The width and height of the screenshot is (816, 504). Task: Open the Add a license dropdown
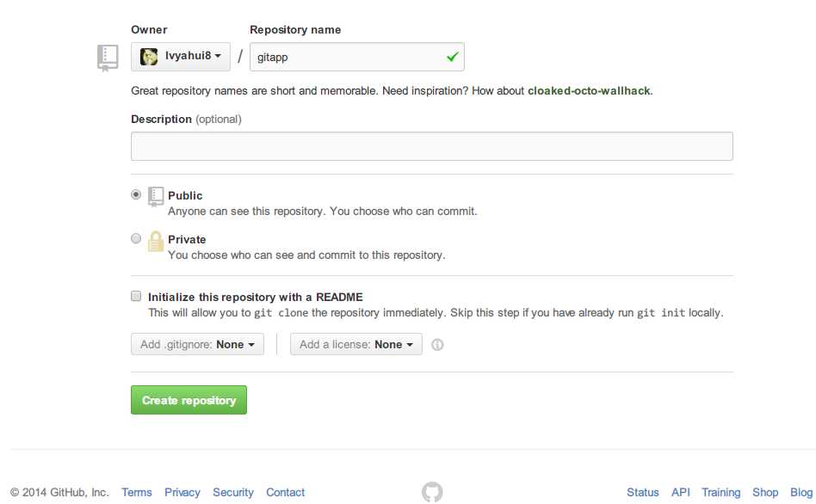(x=356, y=344)
